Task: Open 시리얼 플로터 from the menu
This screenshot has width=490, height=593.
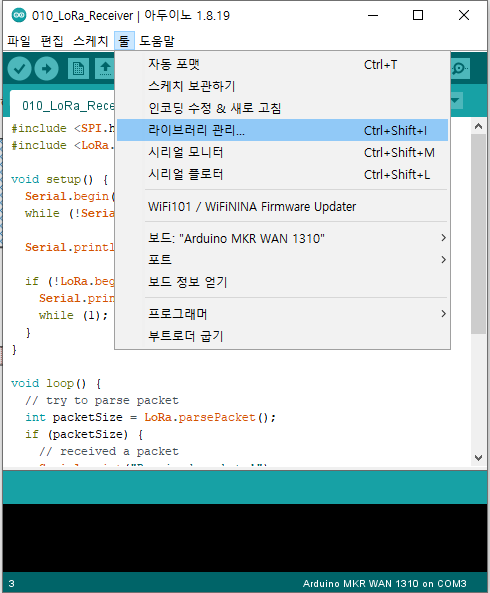Action: [x=282, y=174]
